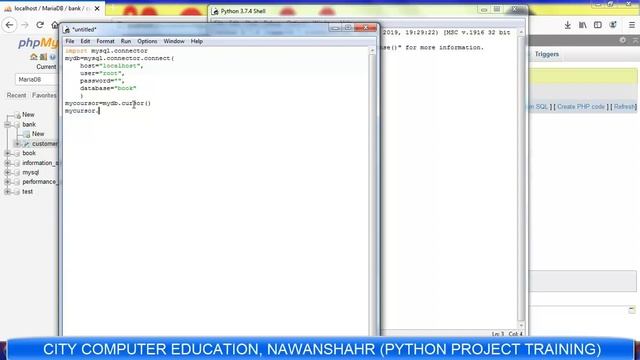The width and height of the screenshot is (640, 360).
Task: Select New at top of database tree
Action: 28,115
